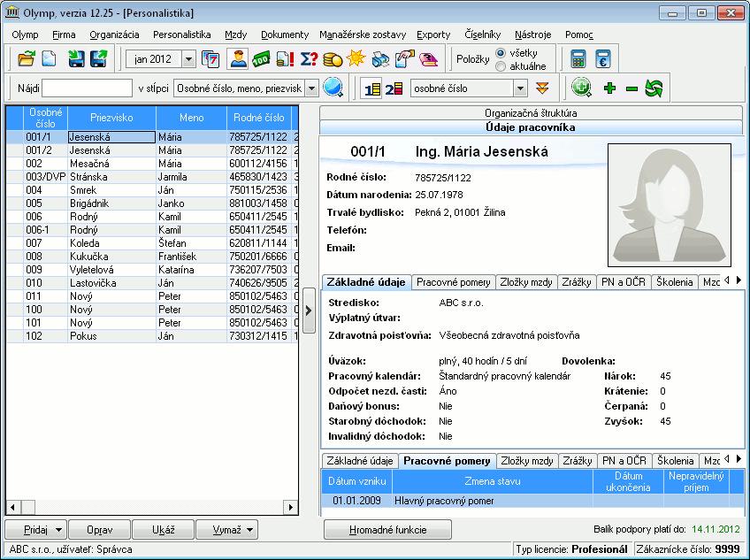This screenshot has width=750, height=560.
Task: Click the open folder icon in toolbar
Action: (27, 59)
